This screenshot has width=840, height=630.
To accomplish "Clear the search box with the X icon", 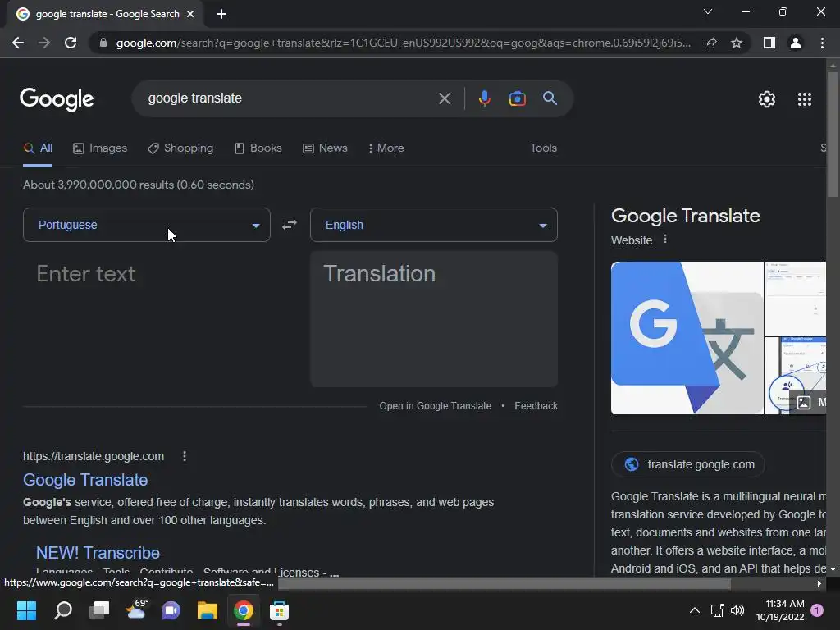I will coord(444,98).
